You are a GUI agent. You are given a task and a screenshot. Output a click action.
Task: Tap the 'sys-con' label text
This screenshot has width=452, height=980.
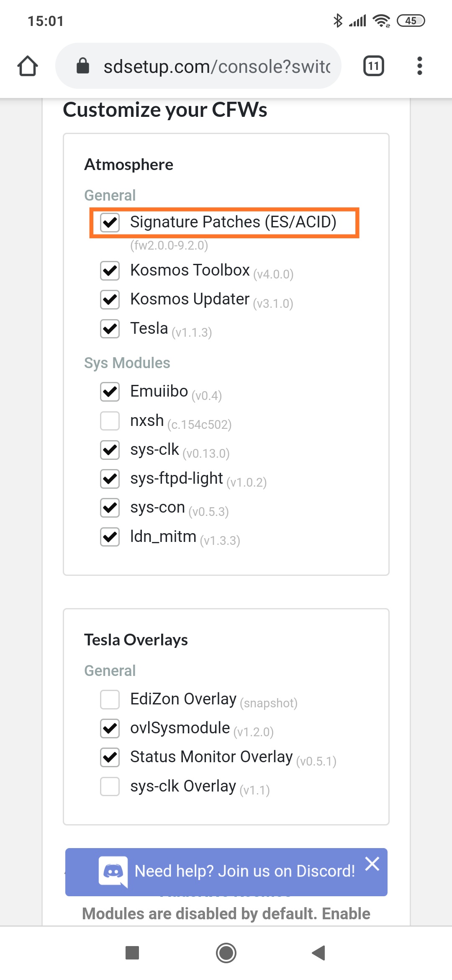tap(157, 507)
